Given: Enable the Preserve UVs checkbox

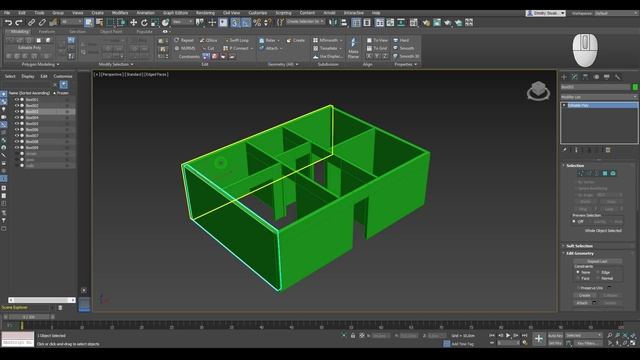Looking at the screenshot, I should pyautogui.click(x=578, y=288).
